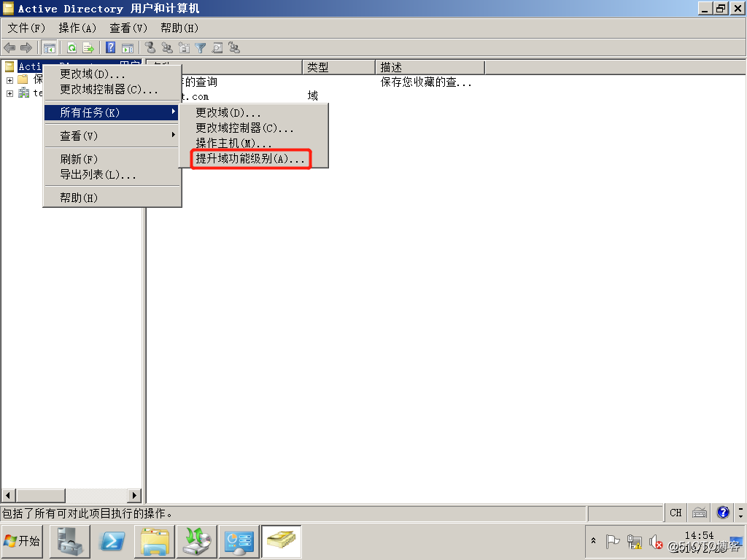Click the muted volume tray icon
The image size is (747, 560).
[x=656, y=542]
